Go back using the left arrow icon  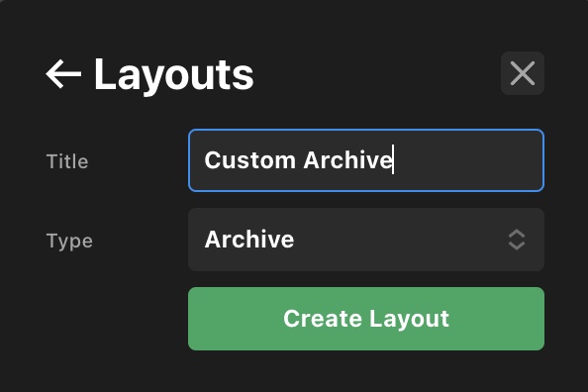pyautogui.click(x=63, y=74)
